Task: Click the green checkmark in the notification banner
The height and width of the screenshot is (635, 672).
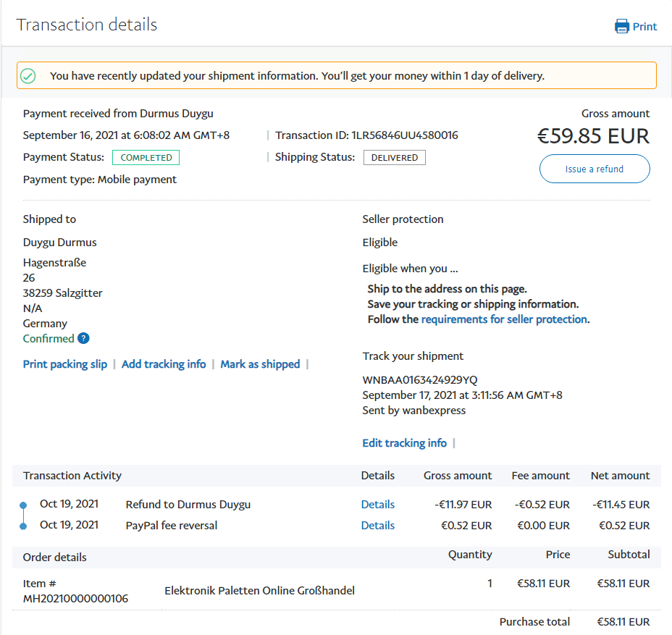Action: 28,75
